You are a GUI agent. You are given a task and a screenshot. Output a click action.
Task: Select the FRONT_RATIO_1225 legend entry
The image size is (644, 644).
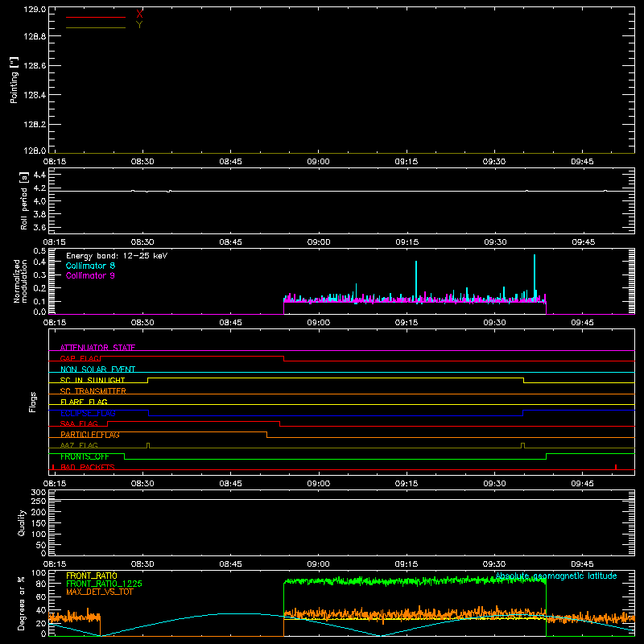point(104,584)
